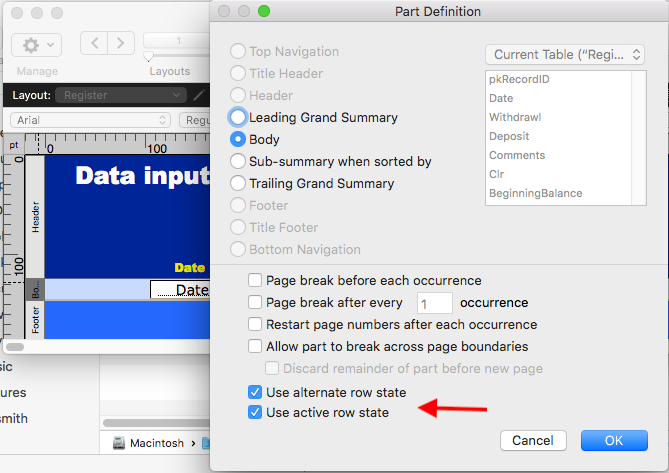Open the Layout Register dropdown
Screen dimensions: 669x473
tap(121, 95)
